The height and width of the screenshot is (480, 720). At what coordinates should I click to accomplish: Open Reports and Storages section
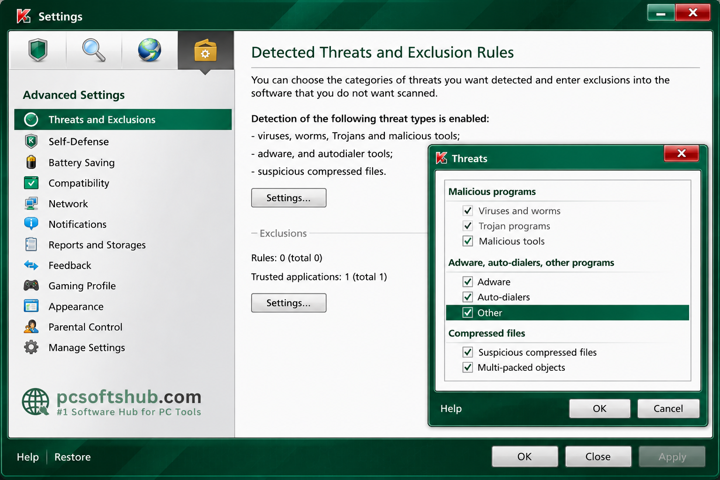pos(97,245)
